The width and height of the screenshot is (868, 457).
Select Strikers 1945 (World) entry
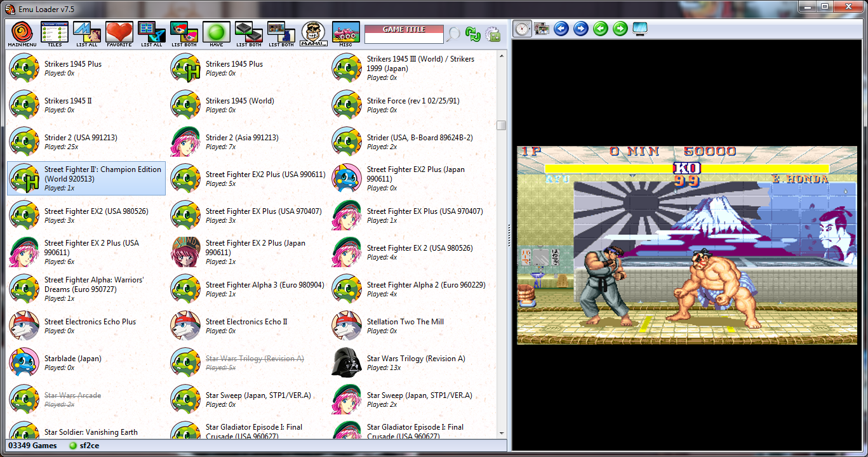point(248,105)
